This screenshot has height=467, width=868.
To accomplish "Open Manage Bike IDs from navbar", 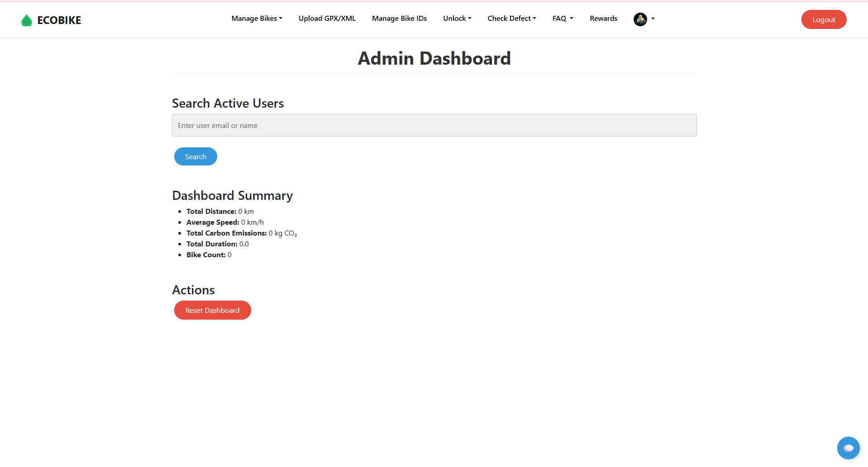I will [399, 19].
